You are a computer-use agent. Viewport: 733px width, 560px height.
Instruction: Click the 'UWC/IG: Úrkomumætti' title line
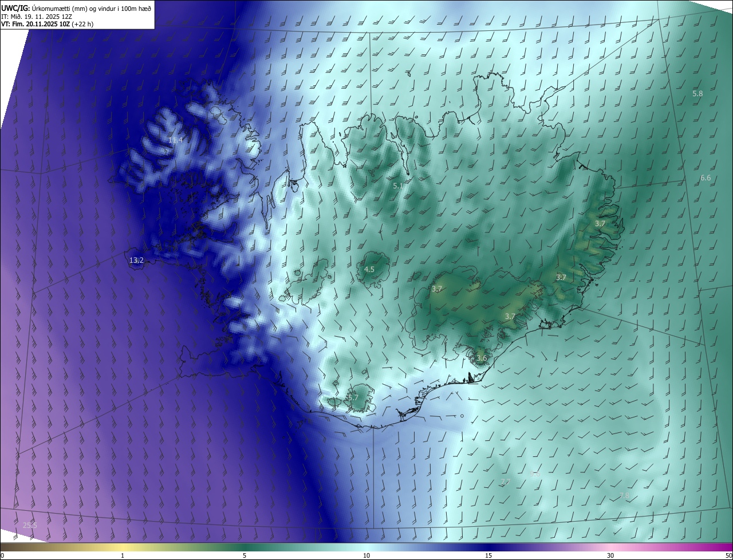tap(76, 8)
